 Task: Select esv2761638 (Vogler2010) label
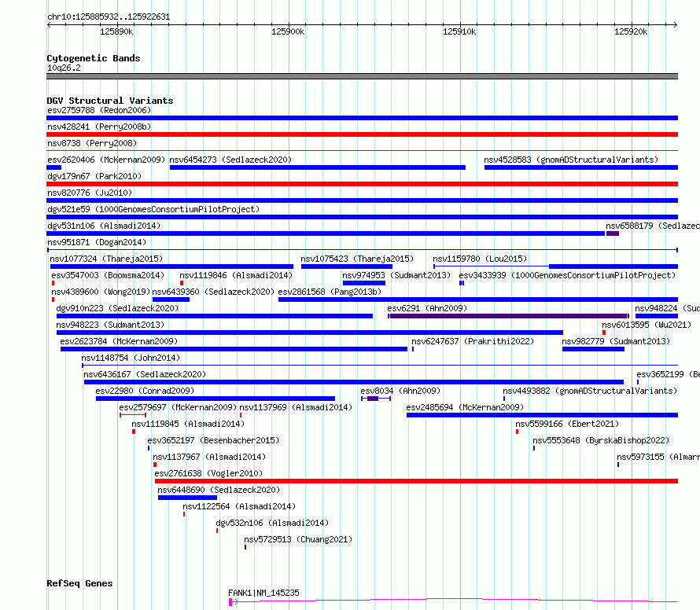[208, 473]
